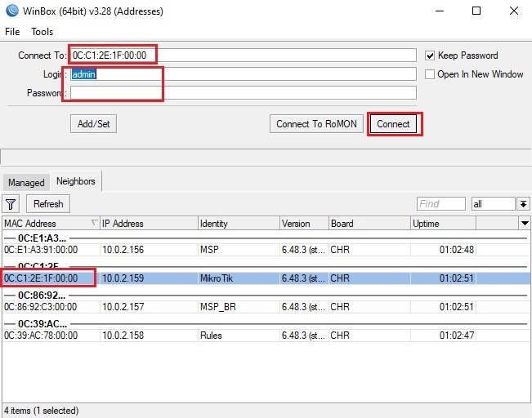The height and width of the screenshot is (418, 532).
Task: Switch to the Managed tab
Action: click(x=26, y=183)
